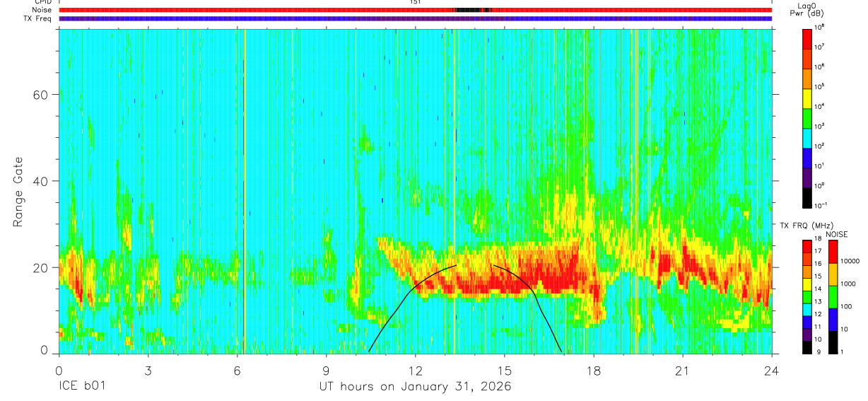
Task: Click the x-axis tick label '15'
Action: coord(505,370)
